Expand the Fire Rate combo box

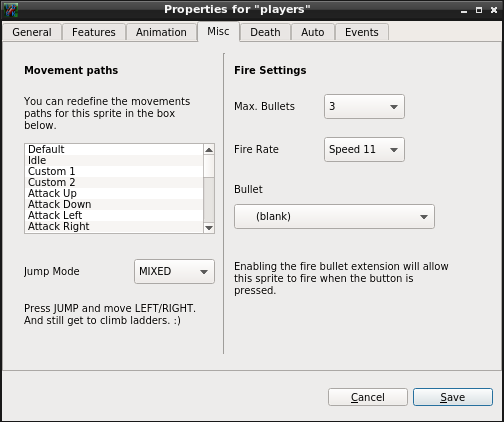364,149
